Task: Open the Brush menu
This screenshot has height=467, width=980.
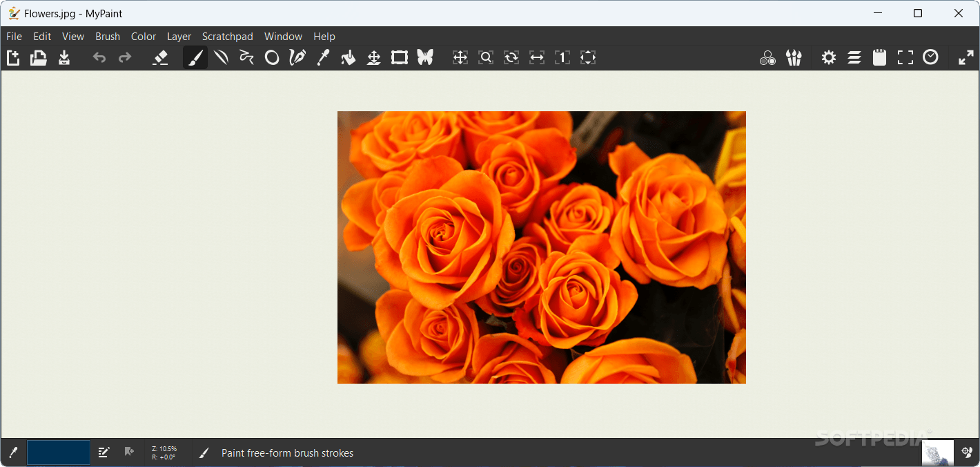Action: coord(108,36)
